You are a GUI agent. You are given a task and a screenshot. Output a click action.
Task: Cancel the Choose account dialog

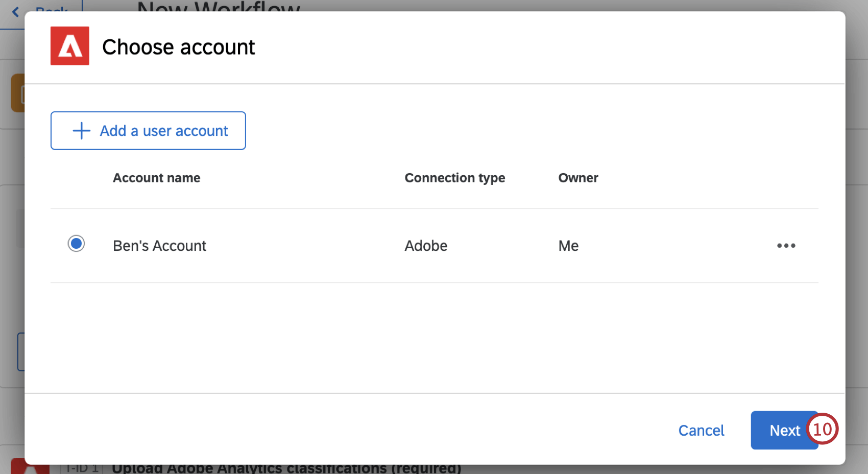point(701,430)
